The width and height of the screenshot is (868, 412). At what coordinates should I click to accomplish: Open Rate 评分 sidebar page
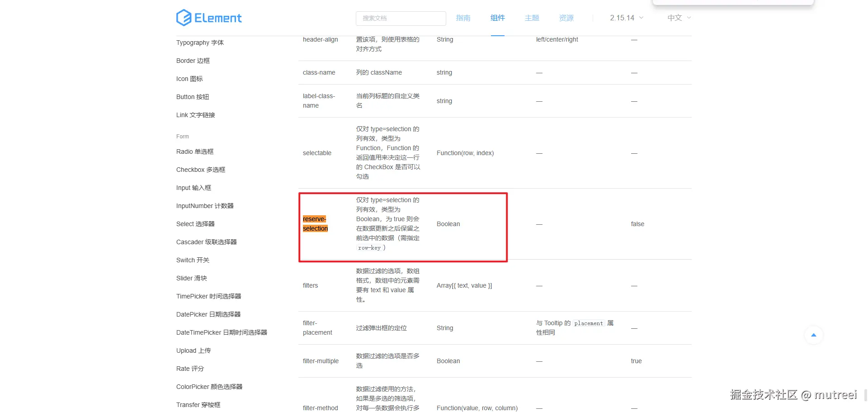tap(190, 369)
